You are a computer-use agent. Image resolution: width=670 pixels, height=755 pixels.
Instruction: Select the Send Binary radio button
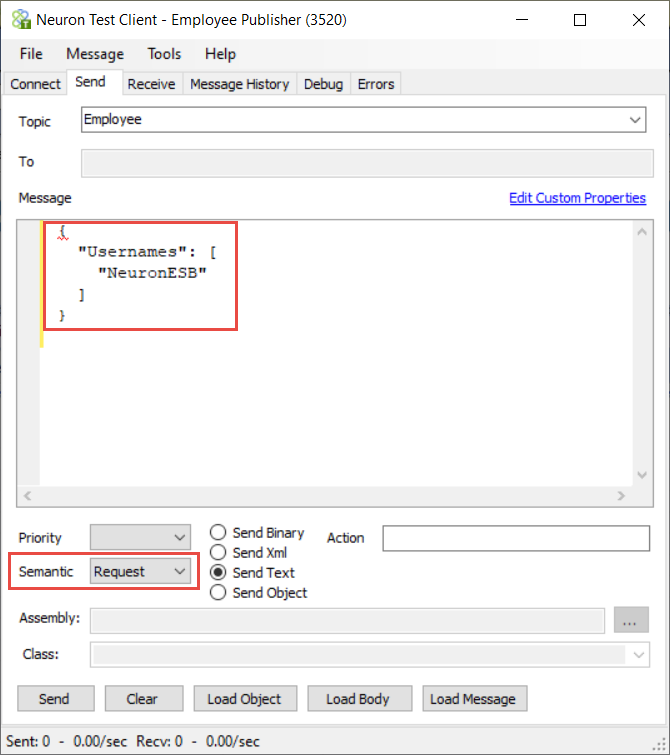[x=218, y=532]
